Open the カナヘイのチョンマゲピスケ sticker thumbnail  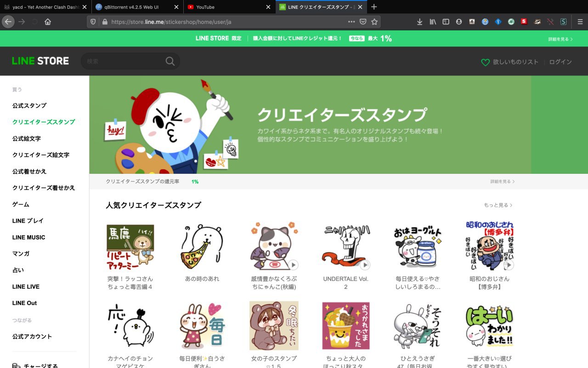(130, 326)
